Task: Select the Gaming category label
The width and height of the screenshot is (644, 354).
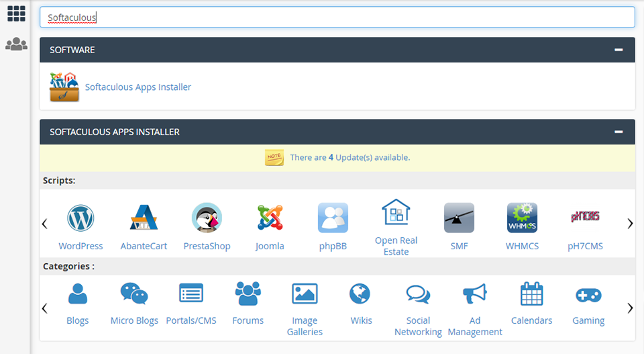Action: (588, 320)
